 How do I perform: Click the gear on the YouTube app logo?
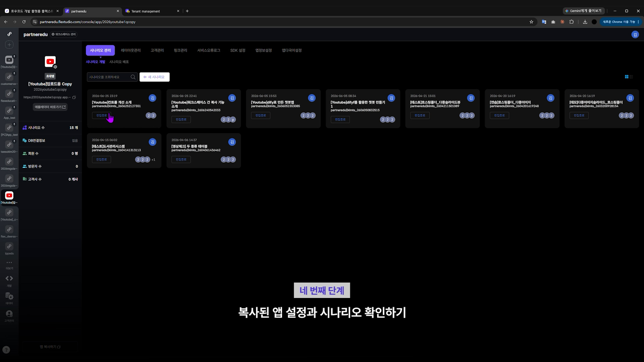tap(55, 67)
